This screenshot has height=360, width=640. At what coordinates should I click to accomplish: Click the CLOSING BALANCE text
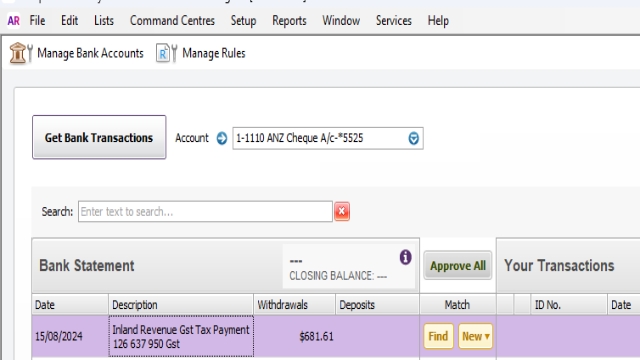[x=338, y=276]
